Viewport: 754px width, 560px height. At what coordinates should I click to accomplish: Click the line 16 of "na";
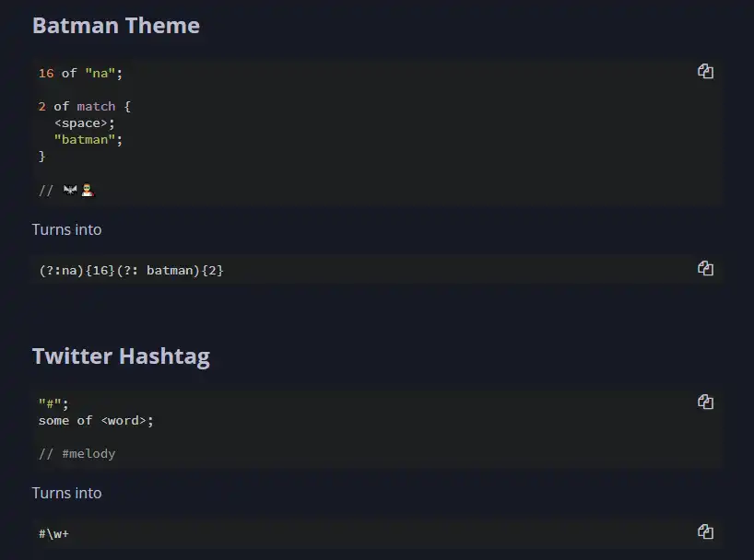(80, 73)
